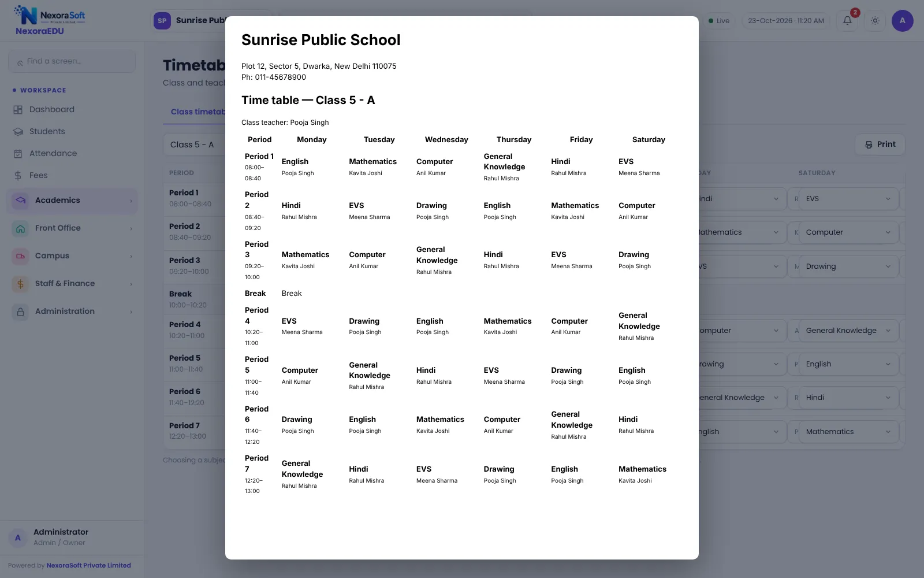The image size is (924, 578).
Task: Click the Students sidebar icon
Action: pyautogui.click(x=18, y=132)
